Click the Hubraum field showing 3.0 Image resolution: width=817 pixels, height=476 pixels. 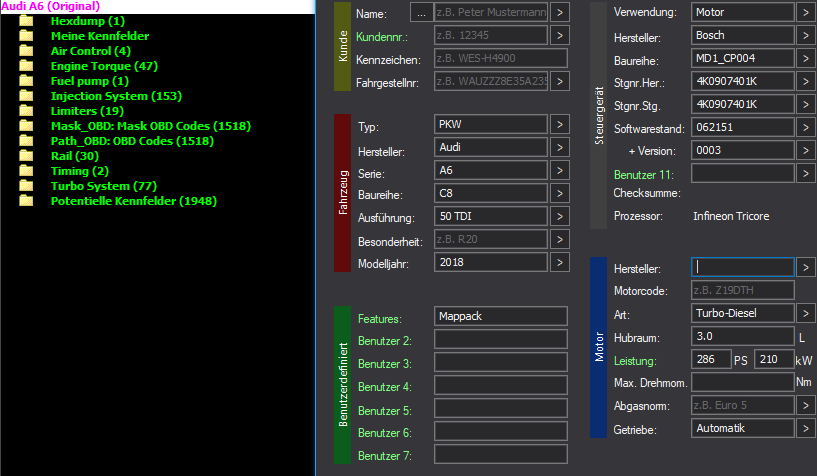[742, 337]
